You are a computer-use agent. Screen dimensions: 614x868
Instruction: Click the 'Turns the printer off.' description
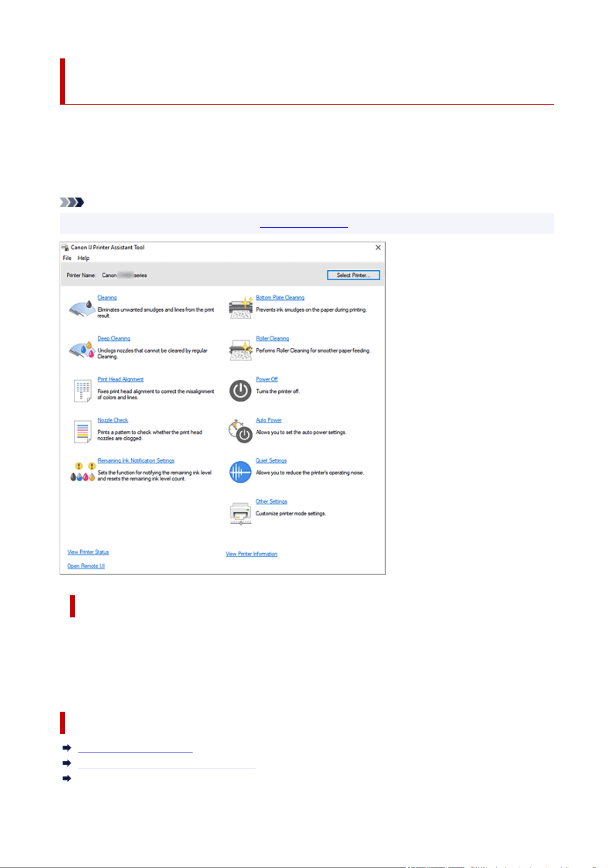coord(278,391)
